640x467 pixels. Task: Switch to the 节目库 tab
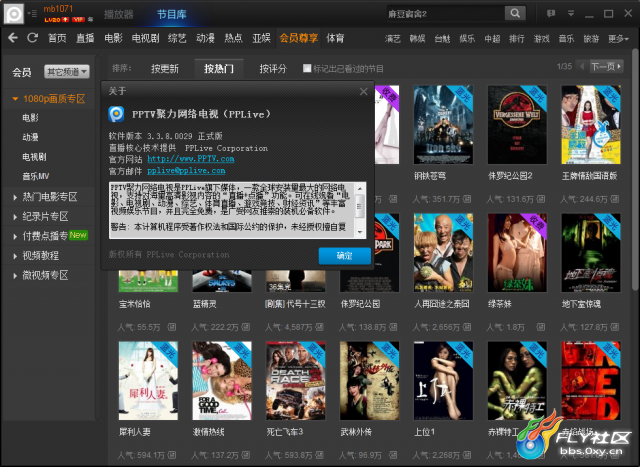pyautogui.click(x=171, y=14)
